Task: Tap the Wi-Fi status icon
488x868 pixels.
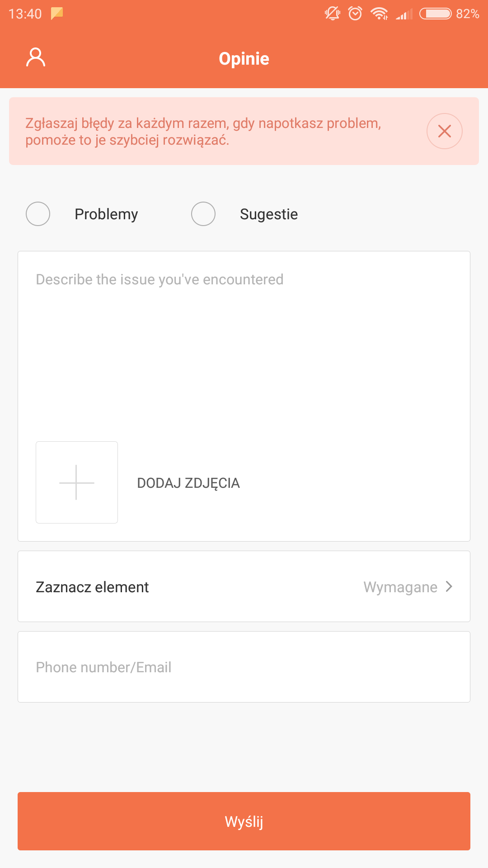Action: [x=379, y=14]
